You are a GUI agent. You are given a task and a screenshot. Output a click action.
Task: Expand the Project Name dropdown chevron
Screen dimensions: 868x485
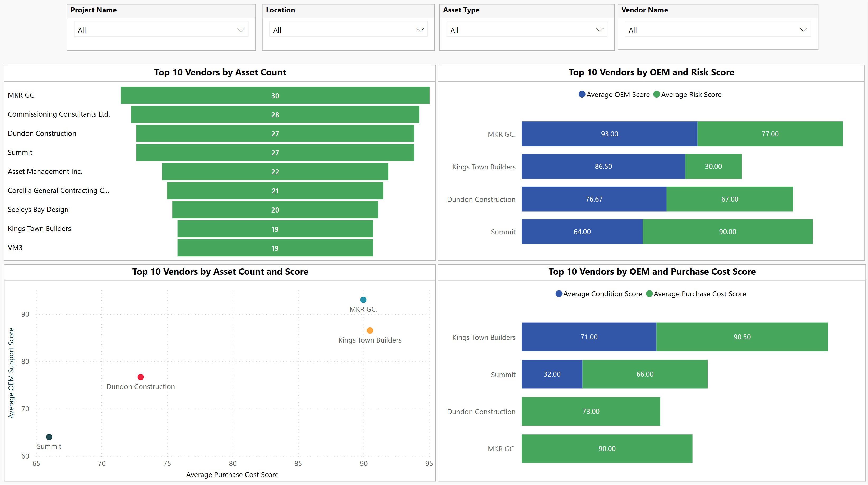click(x=241, y=30)
